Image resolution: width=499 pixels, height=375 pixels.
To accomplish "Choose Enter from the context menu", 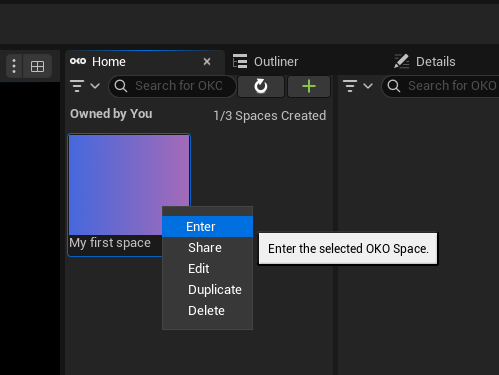I will coord(207,227).
